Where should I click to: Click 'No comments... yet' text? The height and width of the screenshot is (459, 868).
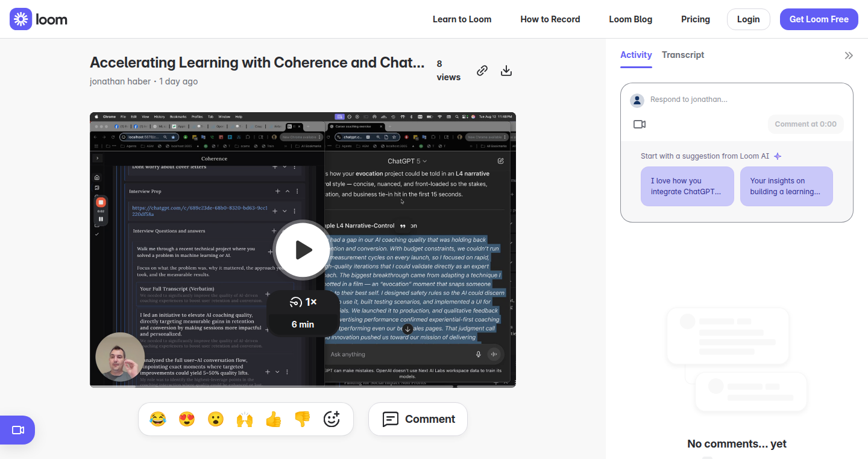tap(737, 444)
